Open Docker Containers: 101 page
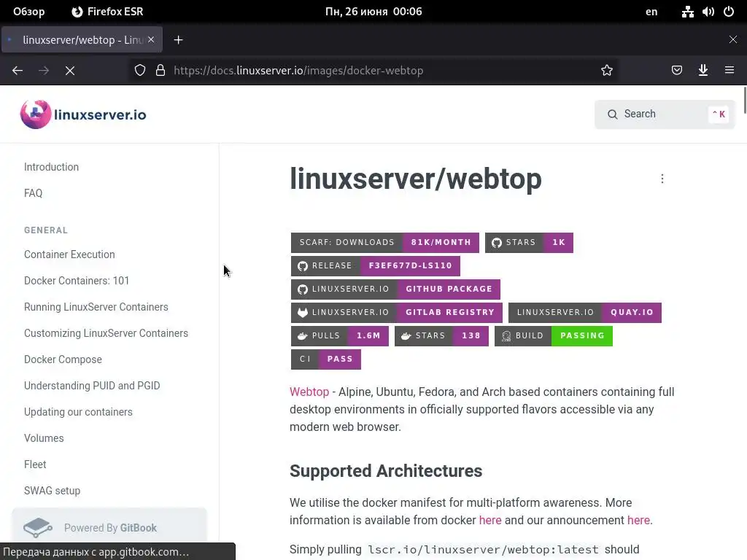 pos(77,281)
